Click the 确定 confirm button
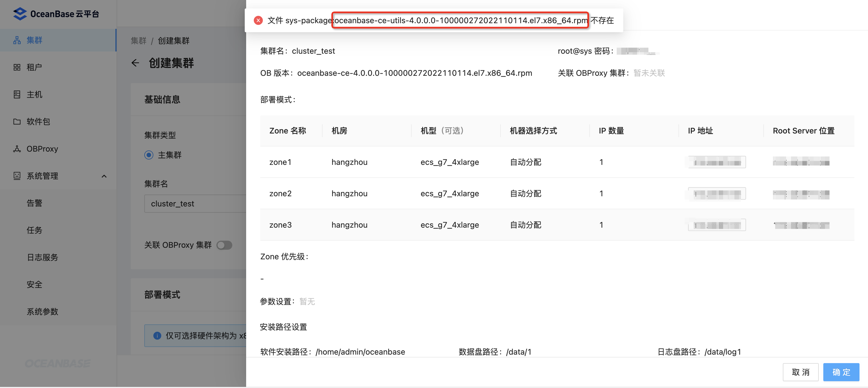 coord(841,372)
